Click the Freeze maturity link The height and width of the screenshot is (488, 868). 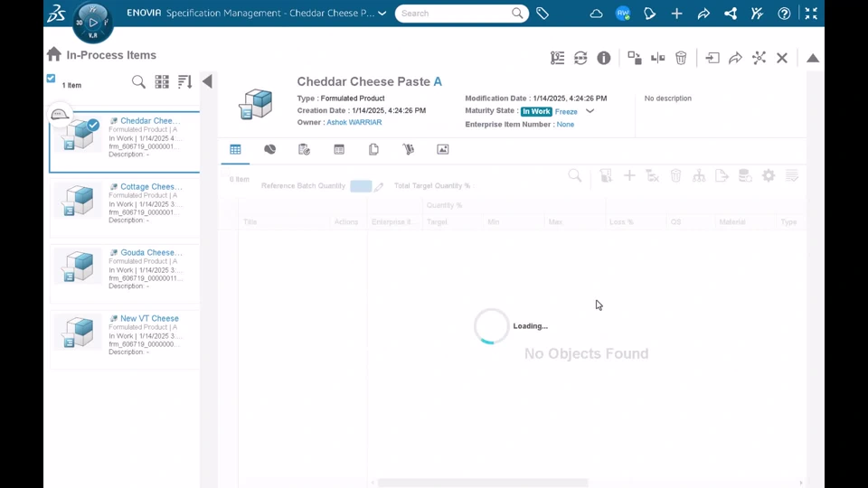pyautogui.click(x=566, y=112)
